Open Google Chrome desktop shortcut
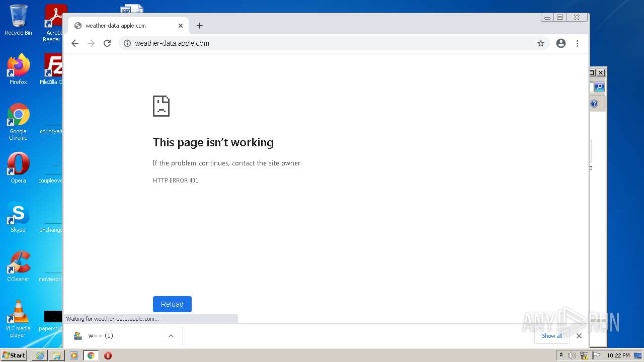 (18, 122)
